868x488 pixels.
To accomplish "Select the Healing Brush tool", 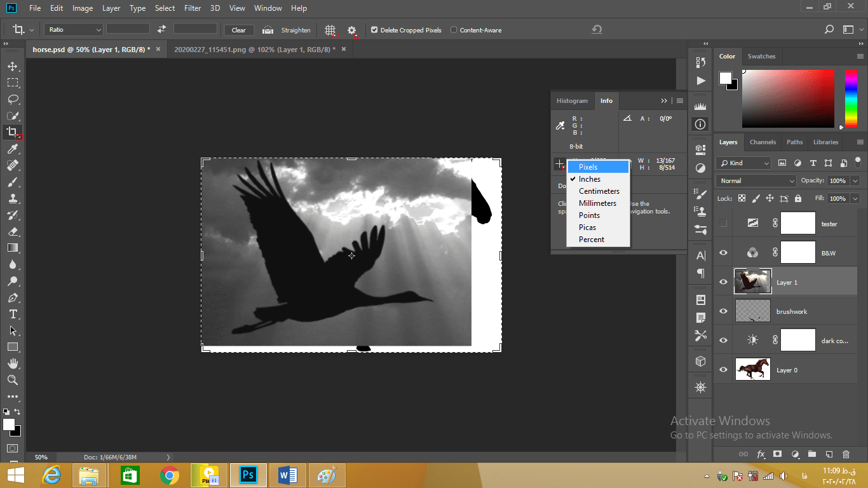I will 13,165.
